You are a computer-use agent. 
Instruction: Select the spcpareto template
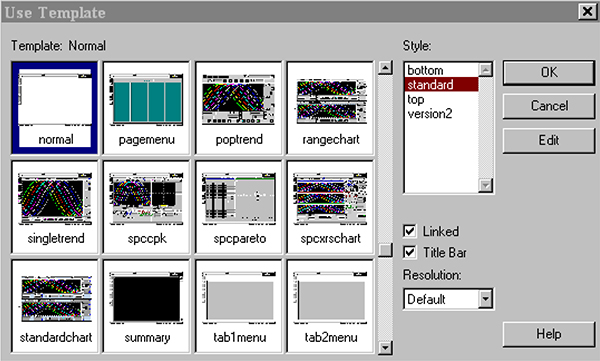(x=239, y=207)
